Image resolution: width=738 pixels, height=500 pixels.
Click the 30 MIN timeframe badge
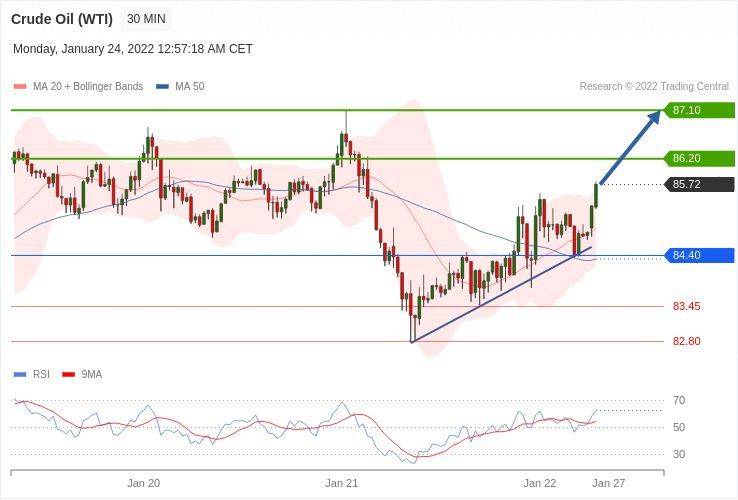coord(146,19)
